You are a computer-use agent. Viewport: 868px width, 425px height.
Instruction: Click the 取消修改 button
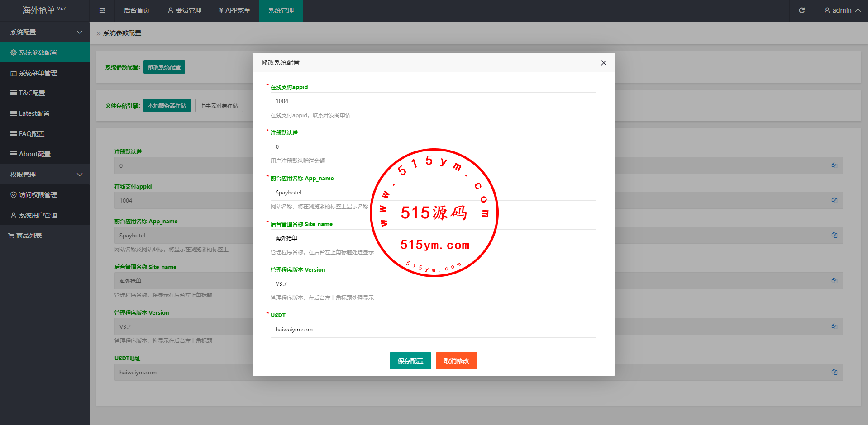[x=456, y=361]
